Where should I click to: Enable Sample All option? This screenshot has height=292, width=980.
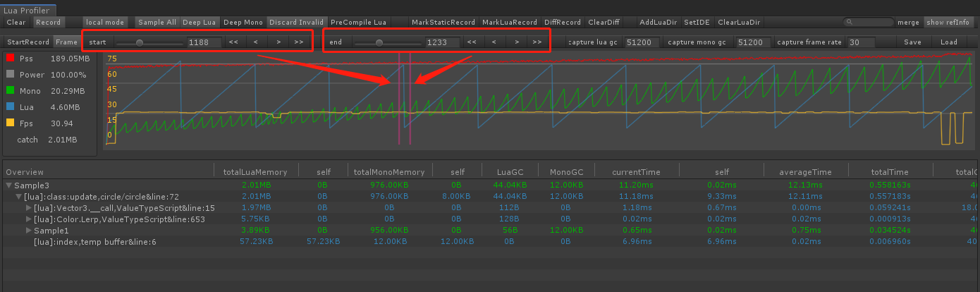point(157,23)
